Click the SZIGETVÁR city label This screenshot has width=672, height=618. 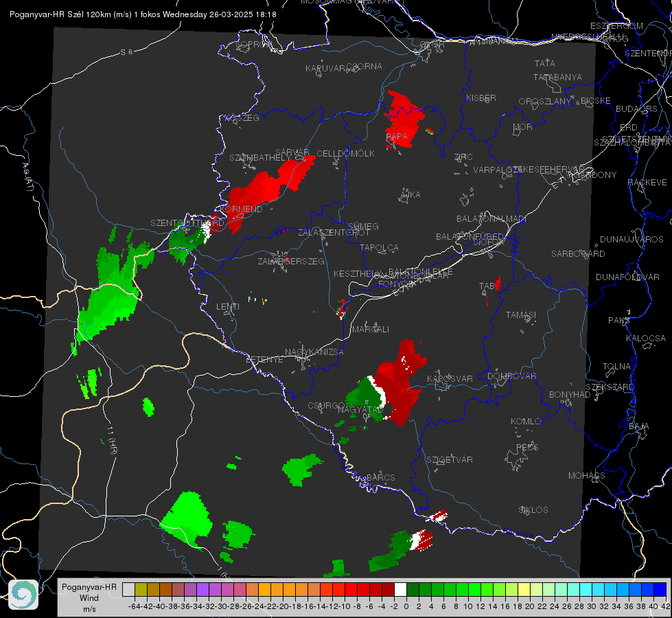point(450,460)
